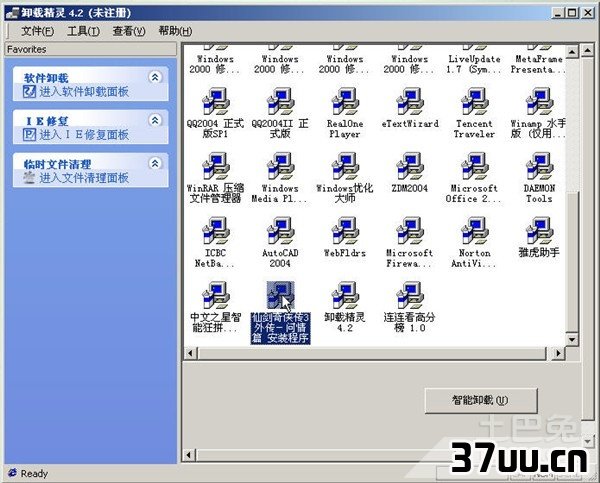Select the RealOne Player icon
Screen dimensions: 600x483
[x=345, y=102]
